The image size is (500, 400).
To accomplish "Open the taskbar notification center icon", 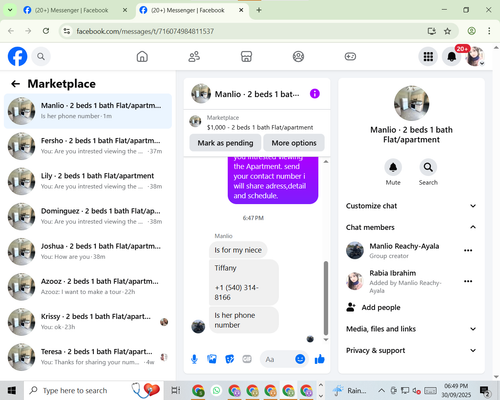I will click(484, 390).
